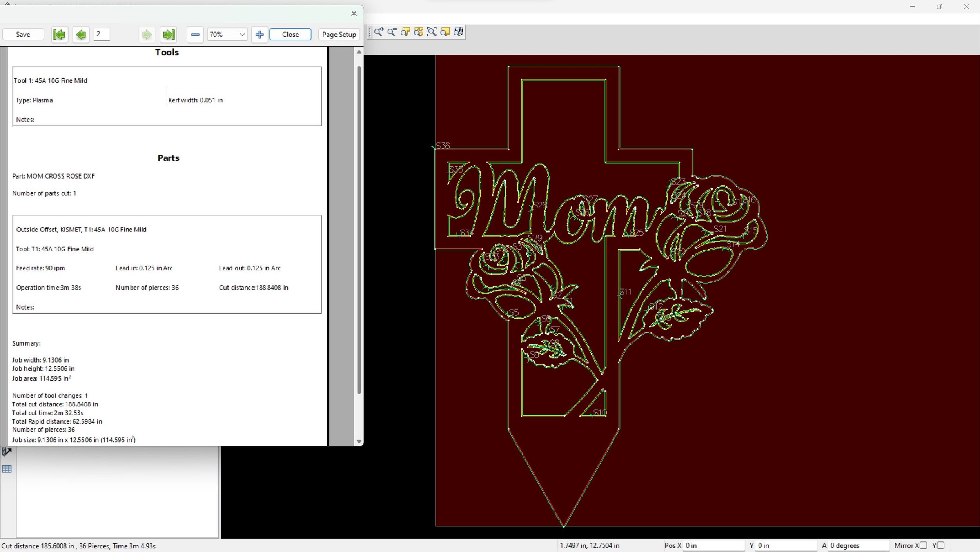Go to previous report page
Screen dimensions: 980x552
pos(81,35)
